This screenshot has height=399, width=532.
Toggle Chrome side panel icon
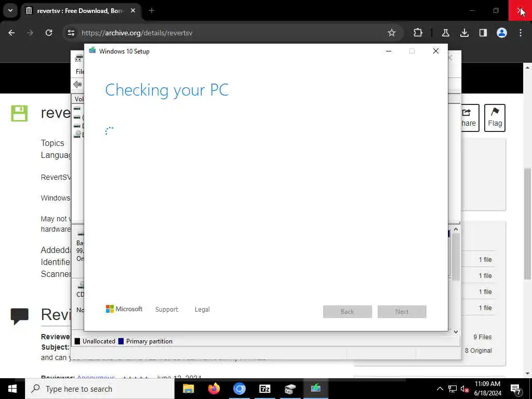coord(483,33)
